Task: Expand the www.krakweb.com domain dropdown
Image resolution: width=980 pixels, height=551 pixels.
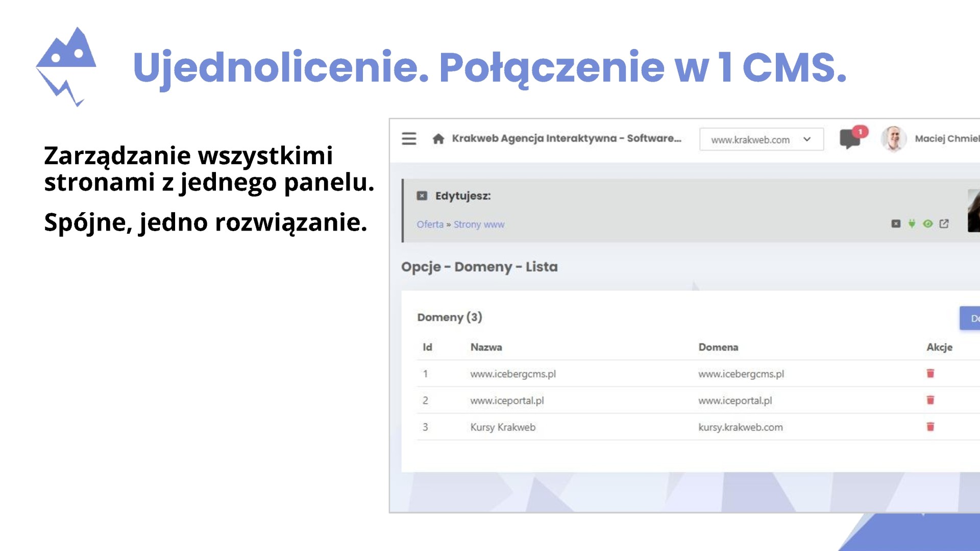Action: click(x=761, y=139)
